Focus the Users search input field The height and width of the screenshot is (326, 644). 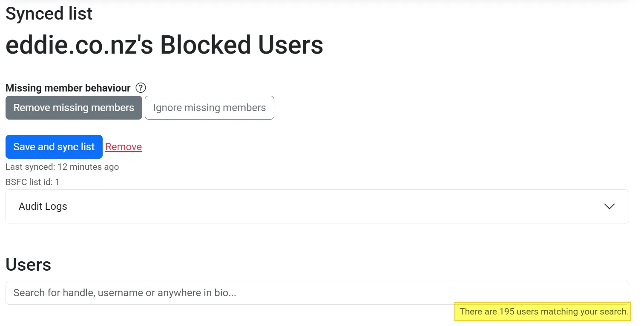click(317, 293)
